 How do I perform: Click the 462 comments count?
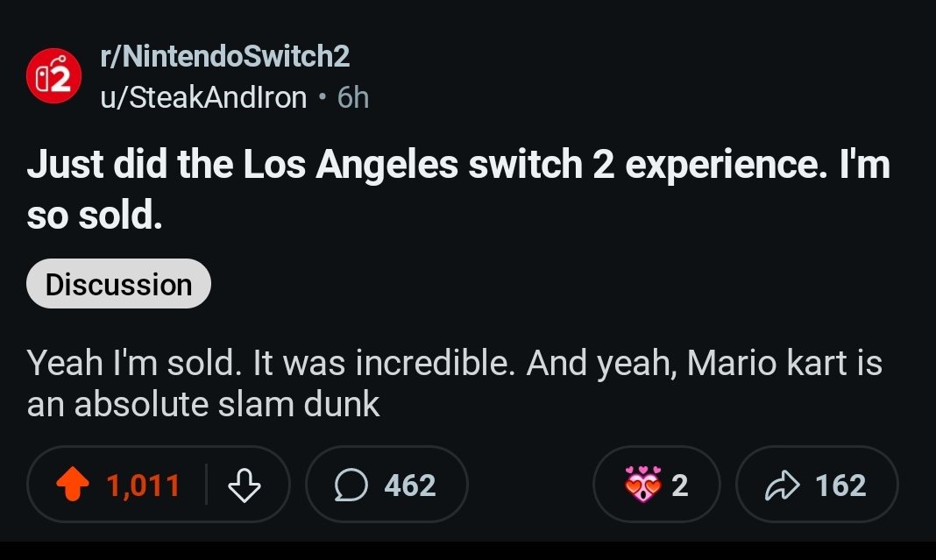(410, 485)
